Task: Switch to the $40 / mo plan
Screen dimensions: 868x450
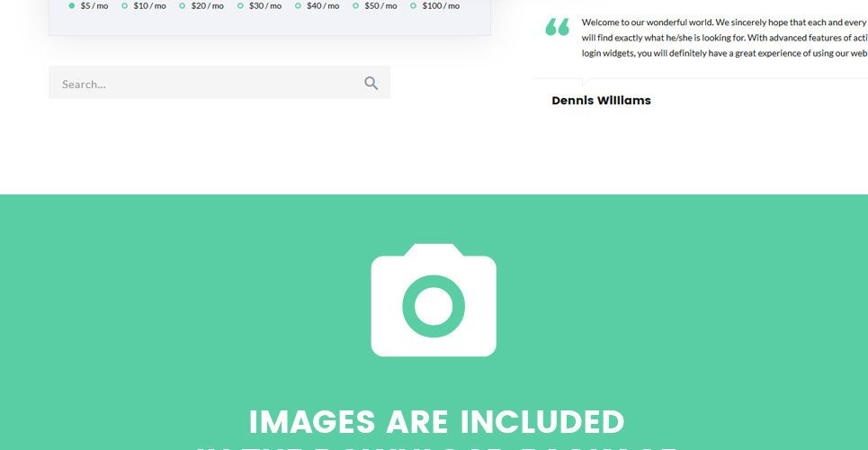Action: (x=299, y=5)
